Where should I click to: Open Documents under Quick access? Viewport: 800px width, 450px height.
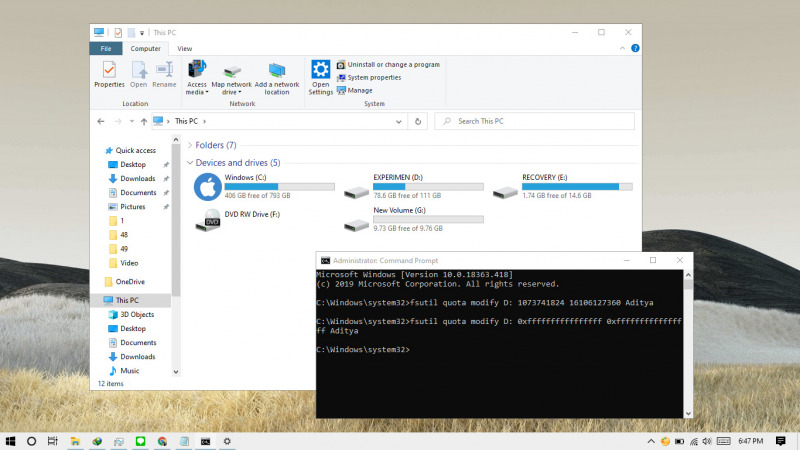pos(133,193)
